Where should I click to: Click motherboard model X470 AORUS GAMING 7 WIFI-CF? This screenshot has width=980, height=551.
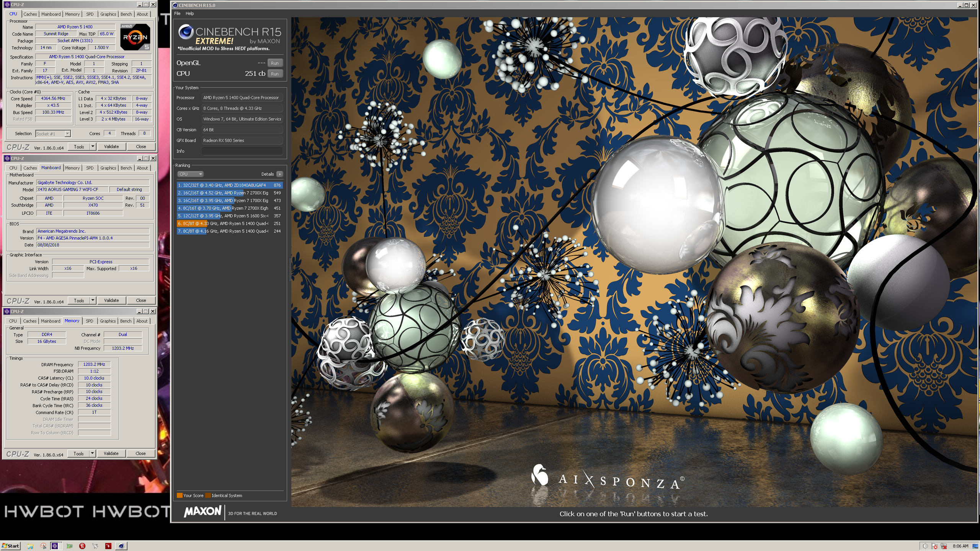[72, 189]
